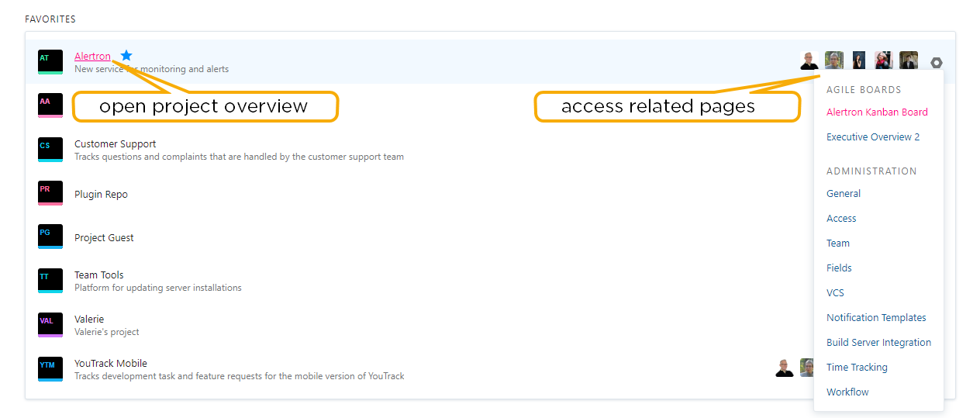This screenshot has width=980, height=418.
Task: Click the AA project icon
Action: click(x=50, y=105)
